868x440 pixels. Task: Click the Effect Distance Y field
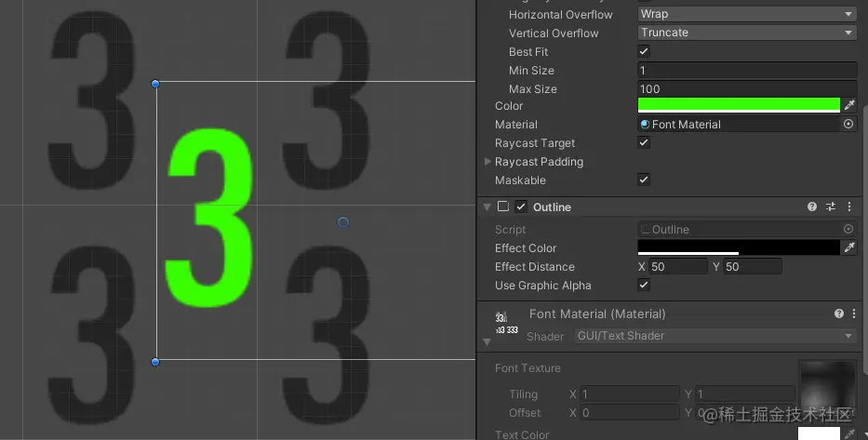click(x=753, y=267)
